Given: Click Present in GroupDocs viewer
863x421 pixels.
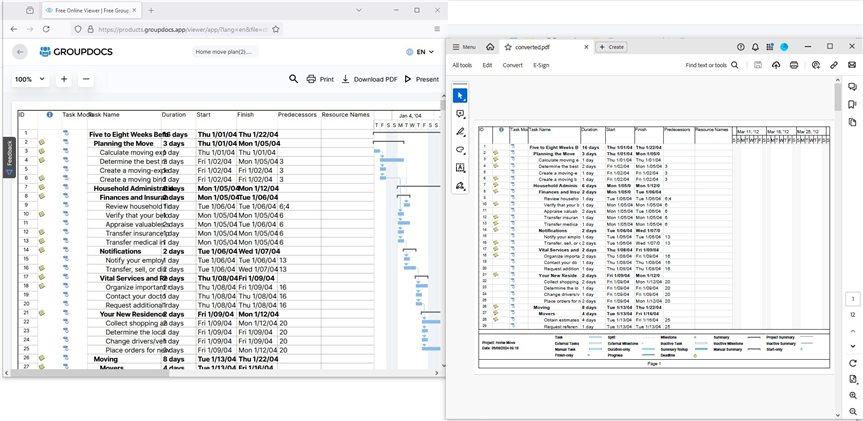Looking at the screenshot, I should point(422,79).
